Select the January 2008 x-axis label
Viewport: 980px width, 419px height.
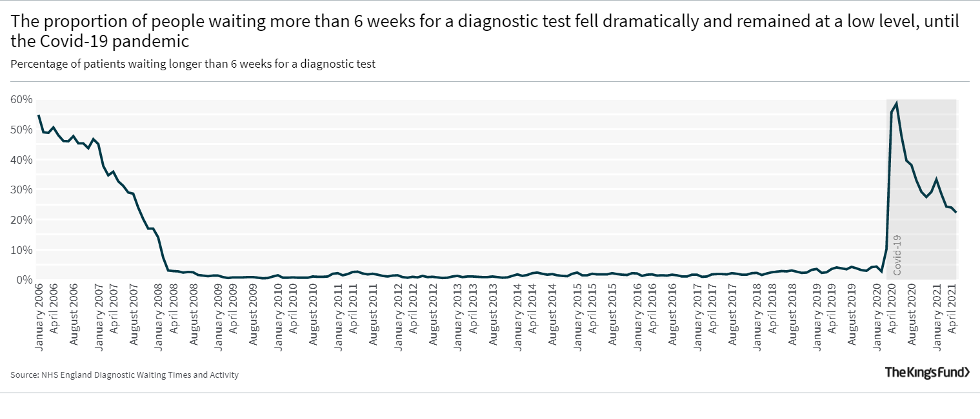159,316
